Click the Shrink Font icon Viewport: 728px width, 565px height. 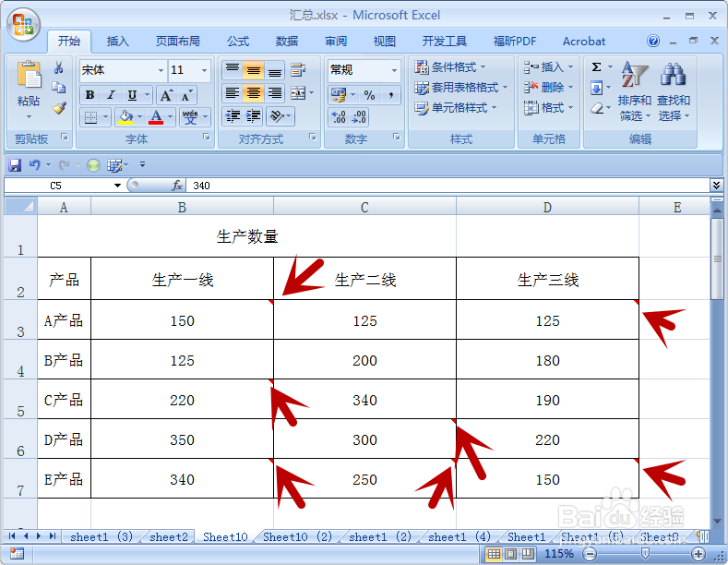point(186,95)
